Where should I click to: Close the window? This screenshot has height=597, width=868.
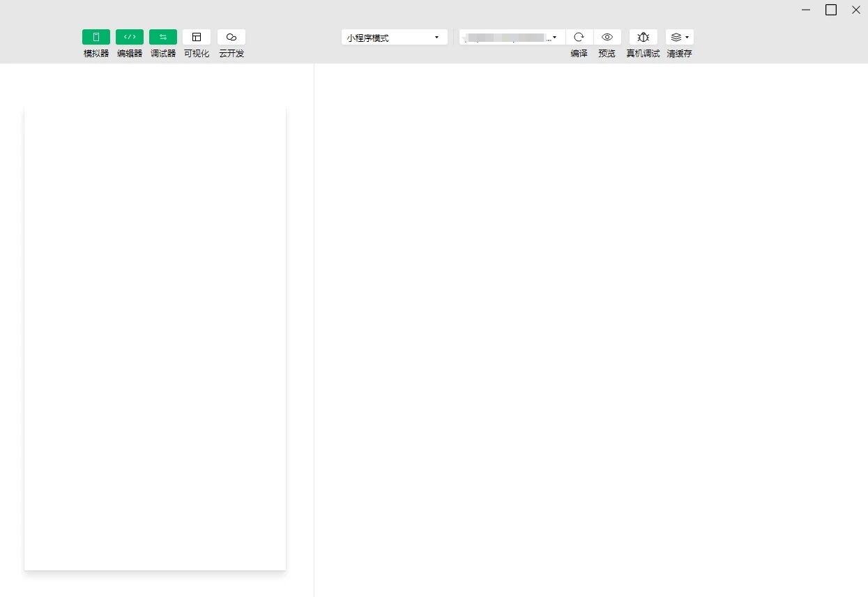pyautogui.click(x=856, y=10)
